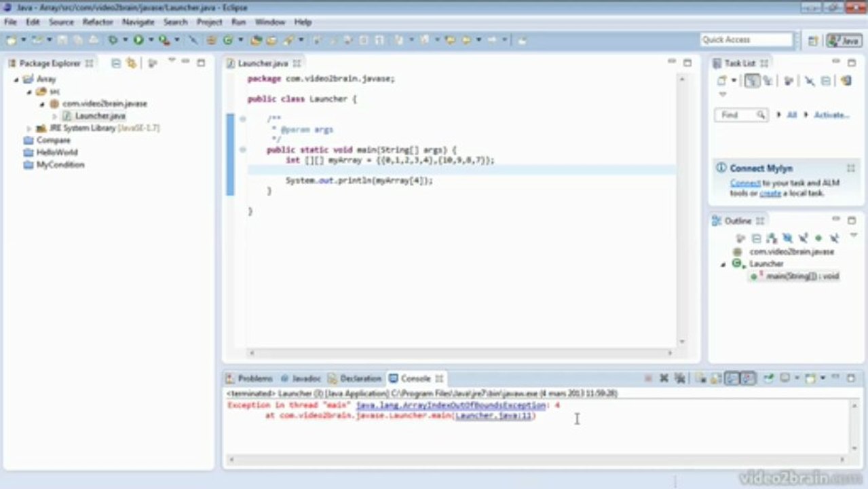This screenshot has height=489, width=868.
Task: Open the Navigate menu
Action: click(x=138, y=22)
